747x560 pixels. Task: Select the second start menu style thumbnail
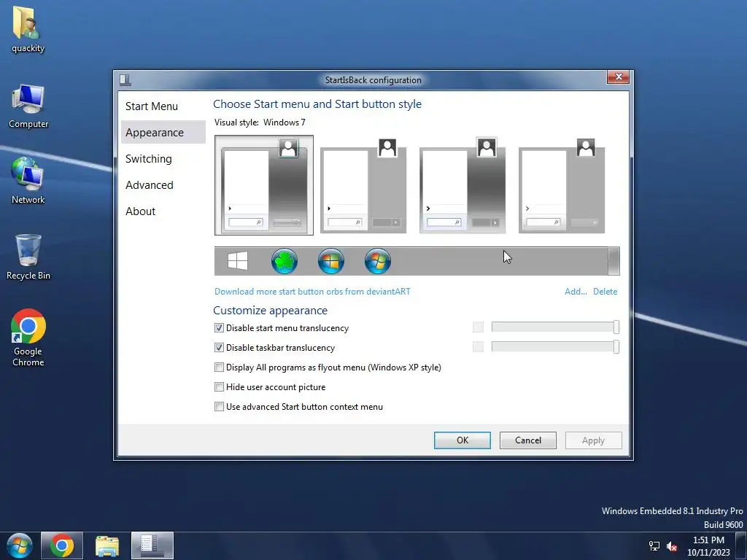[363, 185]
